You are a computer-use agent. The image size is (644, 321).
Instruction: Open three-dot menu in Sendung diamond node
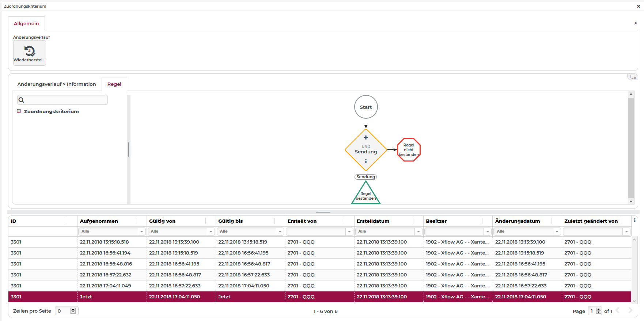365,161
